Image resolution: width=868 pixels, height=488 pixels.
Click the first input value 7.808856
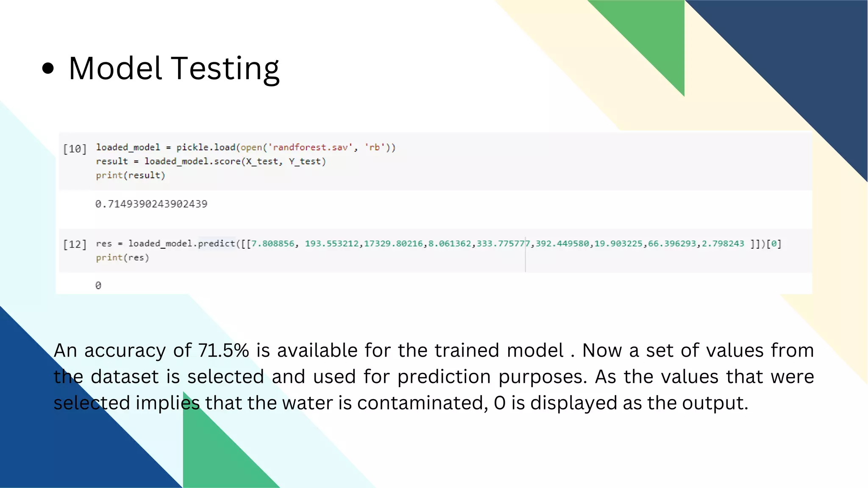[x=273, y=244]
